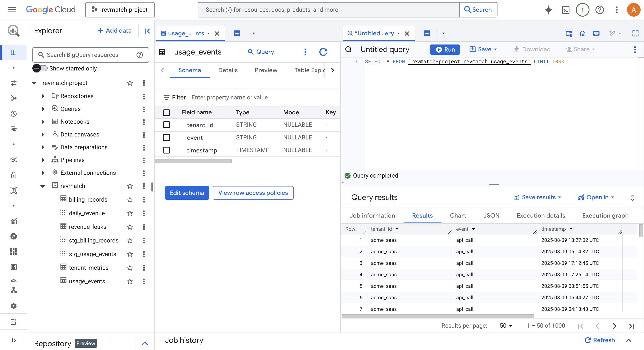Open the Chart results tab

(x=458, y=215)
